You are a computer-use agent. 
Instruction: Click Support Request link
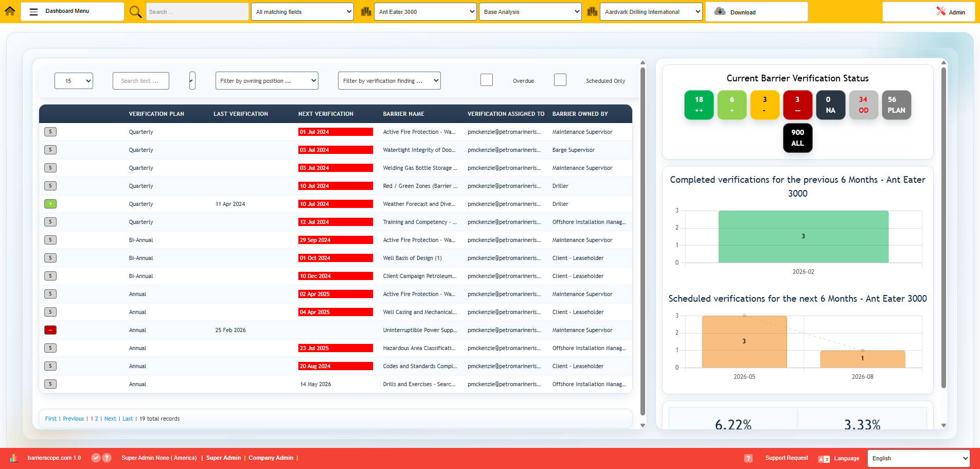pyautogui.click(x=787, y=458)
